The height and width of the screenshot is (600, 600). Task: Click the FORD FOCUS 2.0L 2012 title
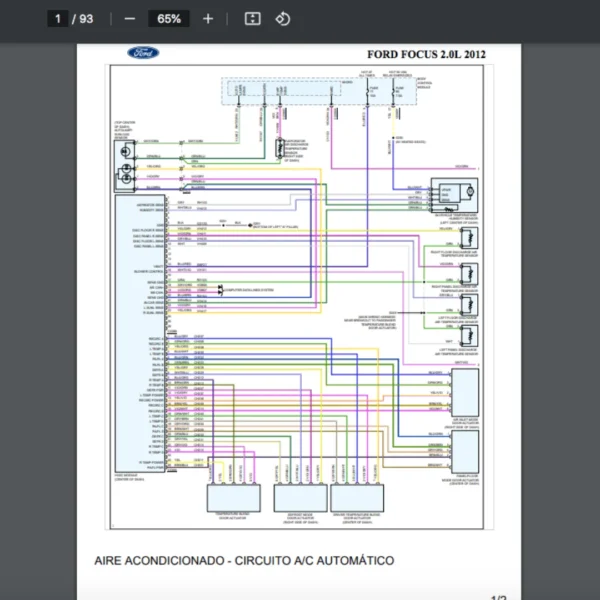point(426,53)
